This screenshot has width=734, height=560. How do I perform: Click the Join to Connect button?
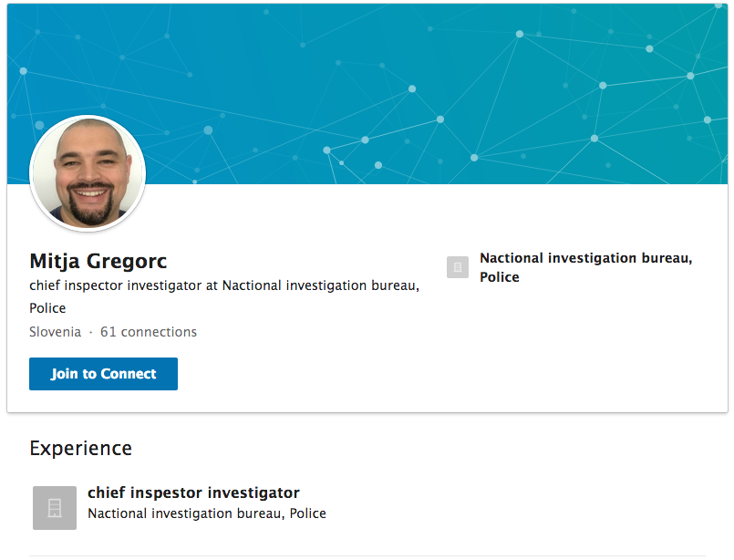103,374
